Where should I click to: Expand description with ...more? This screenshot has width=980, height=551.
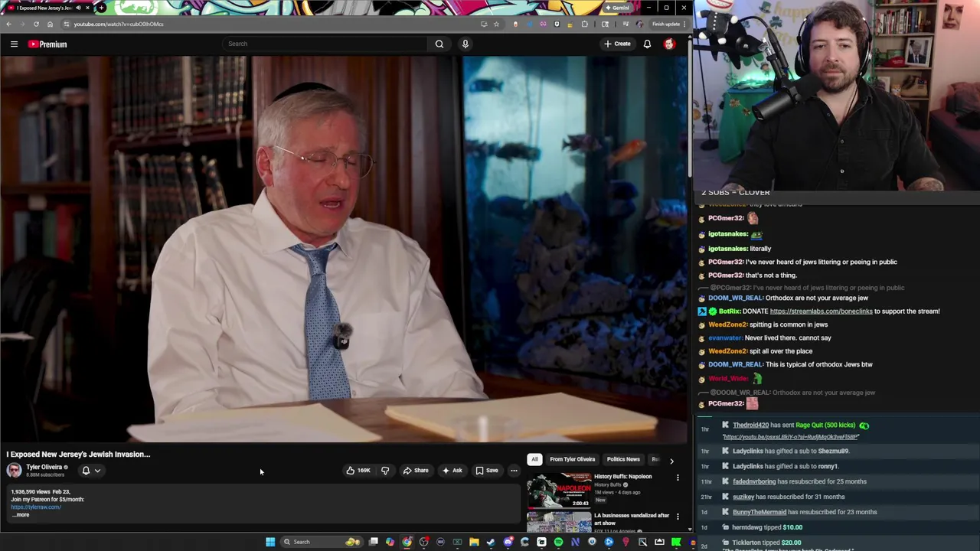tap(21, 514)
